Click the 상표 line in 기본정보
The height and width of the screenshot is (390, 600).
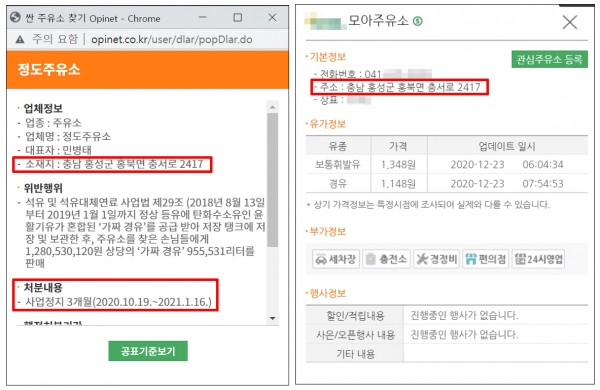(x=342, y=100)
